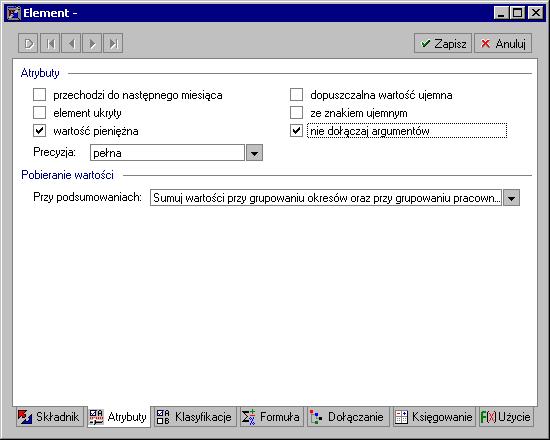Click the Zapisz button
Viewport: 550px width, 440px height.
coord(443,44)
